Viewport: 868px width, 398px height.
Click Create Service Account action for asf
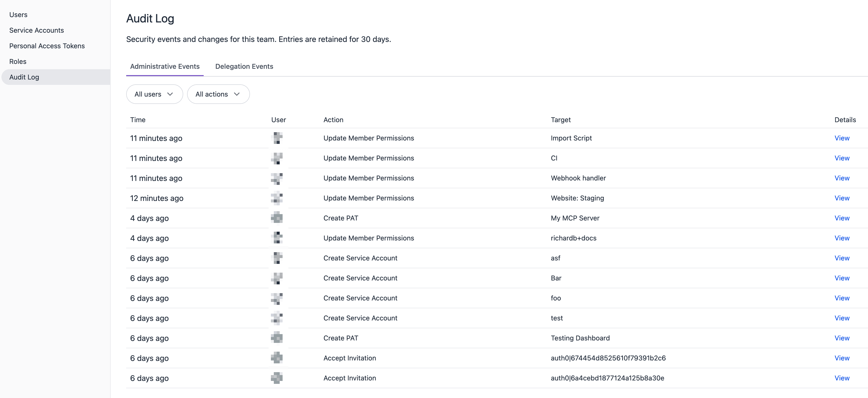pos(360,258)
